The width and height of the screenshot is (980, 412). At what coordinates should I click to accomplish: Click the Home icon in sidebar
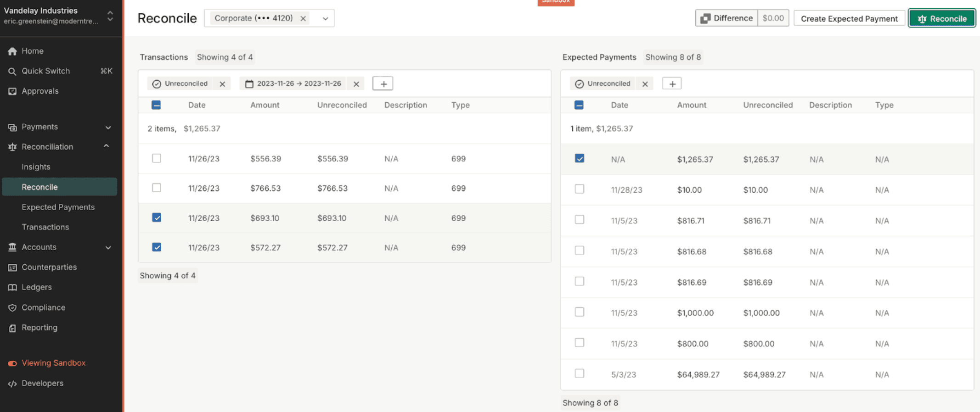pyautogui.click(x=12, y=51)
